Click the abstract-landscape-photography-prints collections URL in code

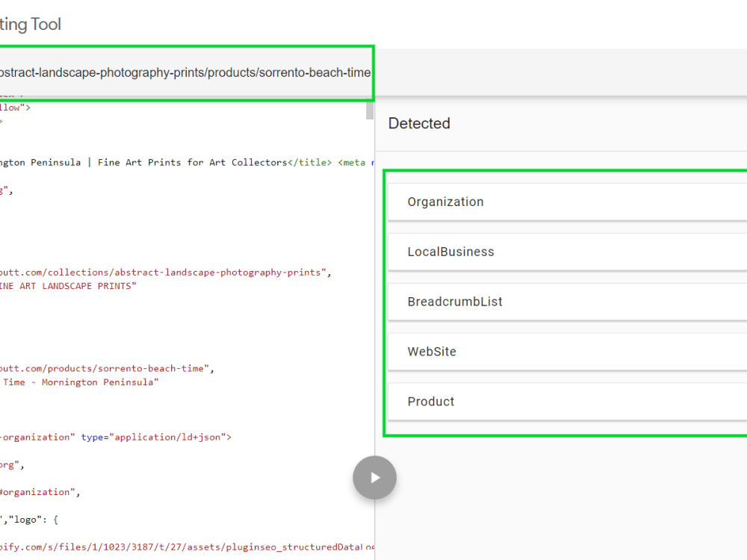tap(164, 272)
